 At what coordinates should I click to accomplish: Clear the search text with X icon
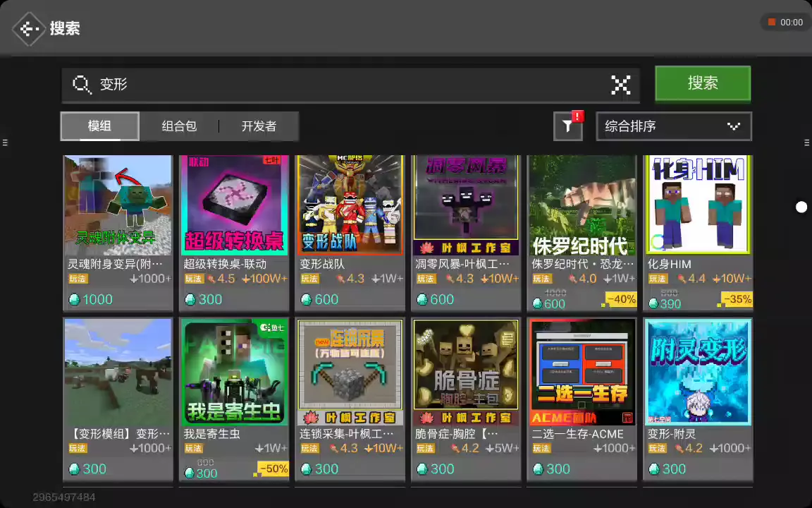point(620,85)
